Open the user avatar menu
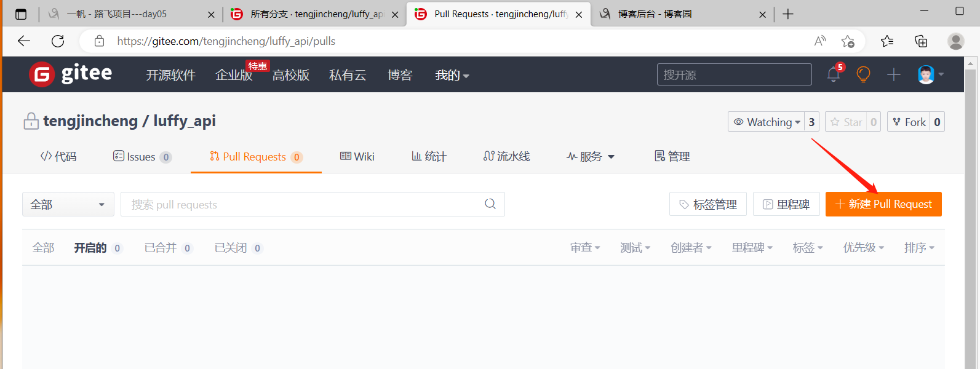The image size is (980, 369). pyautogui.click(x=930, y=74)
